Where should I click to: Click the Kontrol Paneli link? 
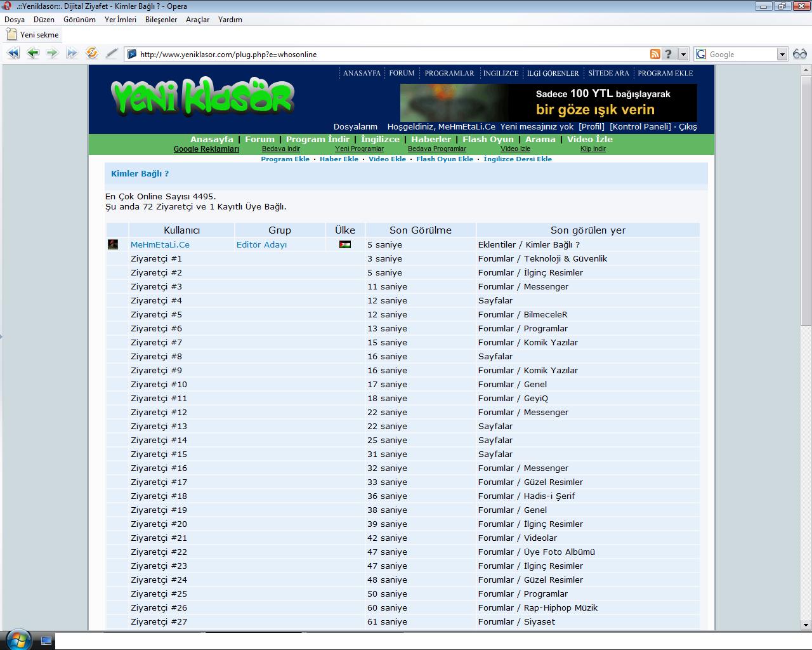(x=640, y=126)
